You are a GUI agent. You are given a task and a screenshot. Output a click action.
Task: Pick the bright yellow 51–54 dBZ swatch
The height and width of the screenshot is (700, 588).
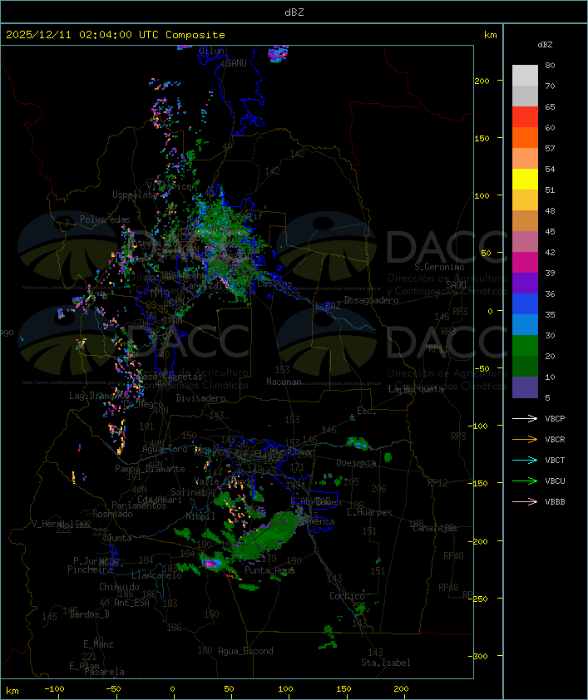pyautogui.click(x=525, y=179)
